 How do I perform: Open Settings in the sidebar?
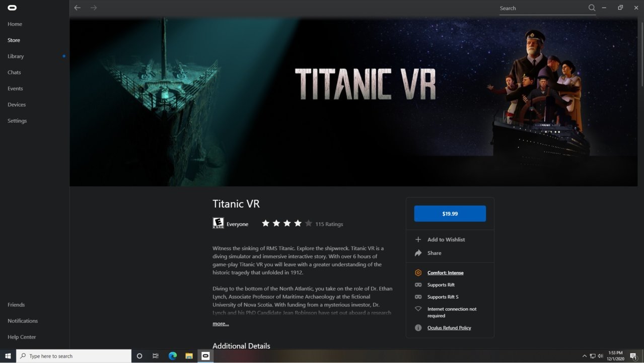pos(17,121)
